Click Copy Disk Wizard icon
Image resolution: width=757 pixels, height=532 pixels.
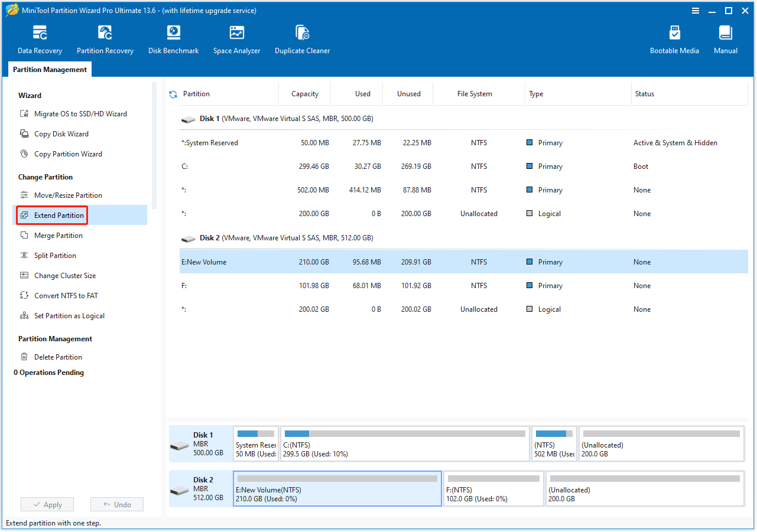[x=24, y=134]
